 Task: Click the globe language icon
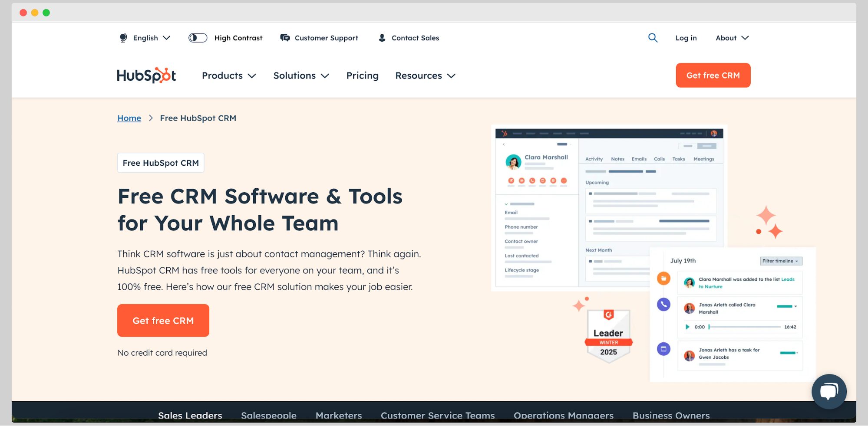tap(123, 38)
